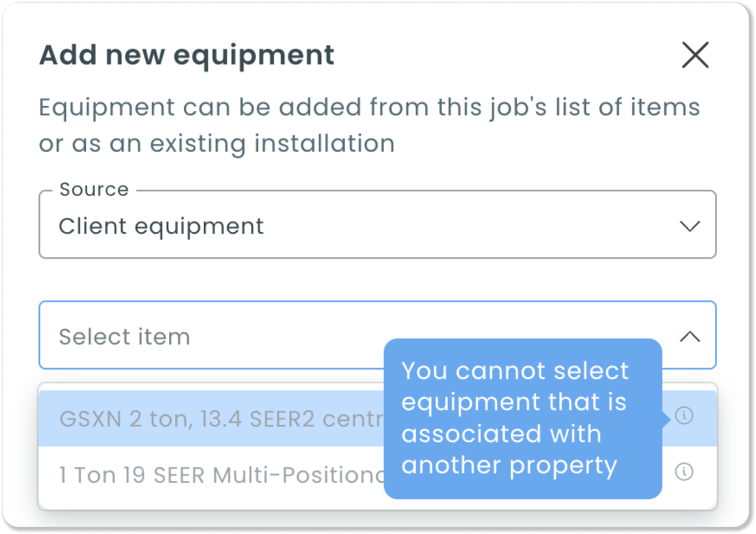Click the tooltip's pointer arrow near info icon
Viewport: 756px width, 534px height.
click(666, 419)
